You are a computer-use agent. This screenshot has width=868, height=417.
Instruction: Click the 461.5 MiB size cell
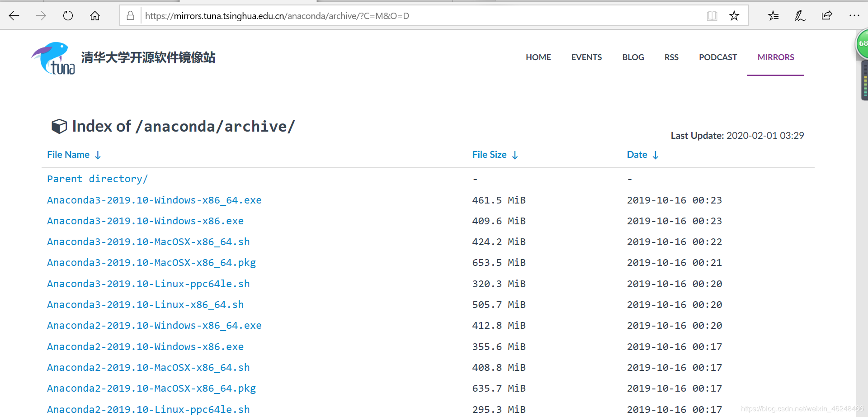(x=499, y=200)
